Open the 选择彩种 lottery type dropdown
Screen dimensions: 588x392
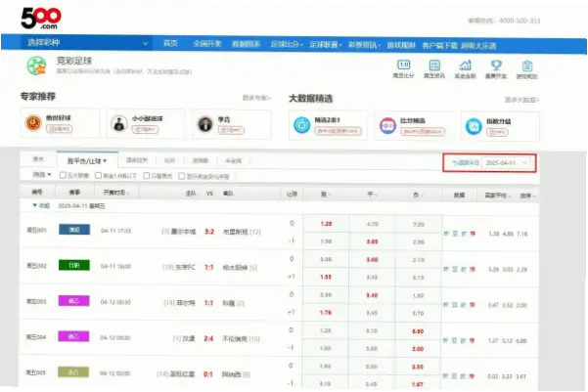pos(86,43)
